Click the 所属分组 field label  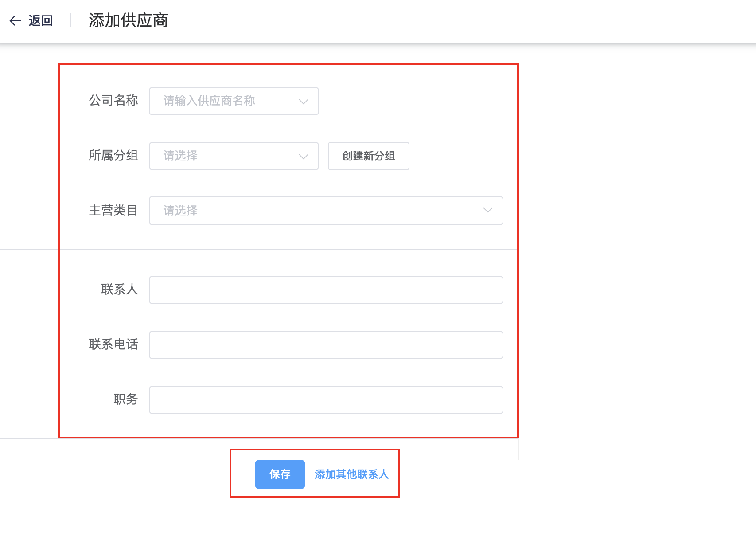(x=113, y=156)
